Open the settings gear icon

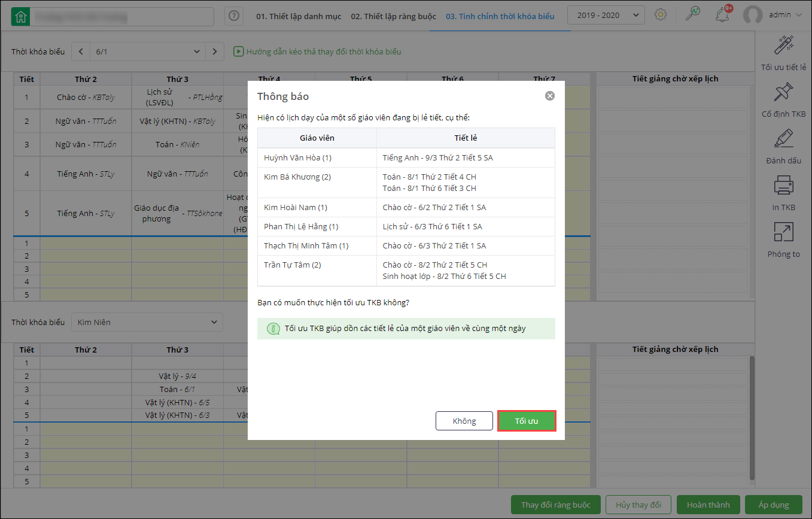[661, 15]
